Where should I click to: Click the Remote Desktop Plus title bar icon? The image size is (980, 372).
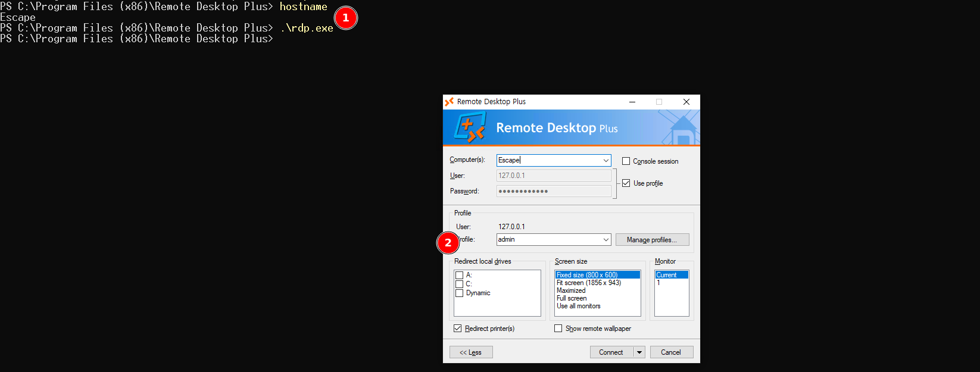tap(450, 102)
